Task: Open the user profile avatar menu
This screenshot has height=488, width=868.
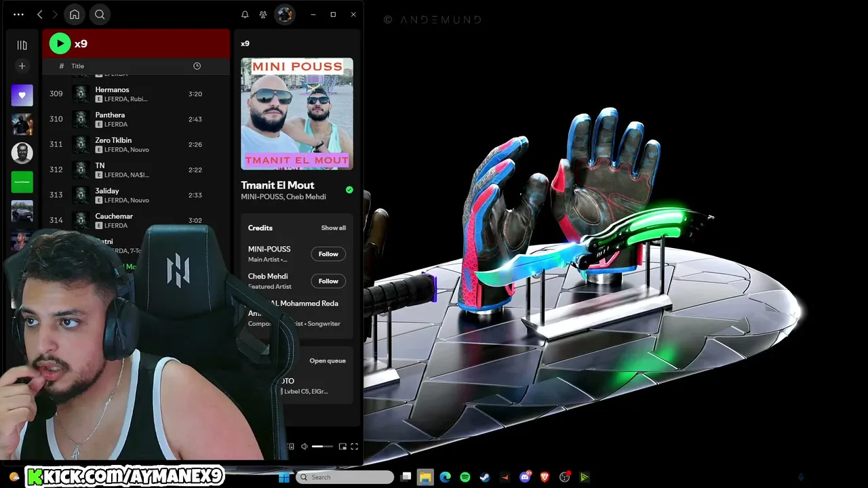Action: [x=285, y=14]
